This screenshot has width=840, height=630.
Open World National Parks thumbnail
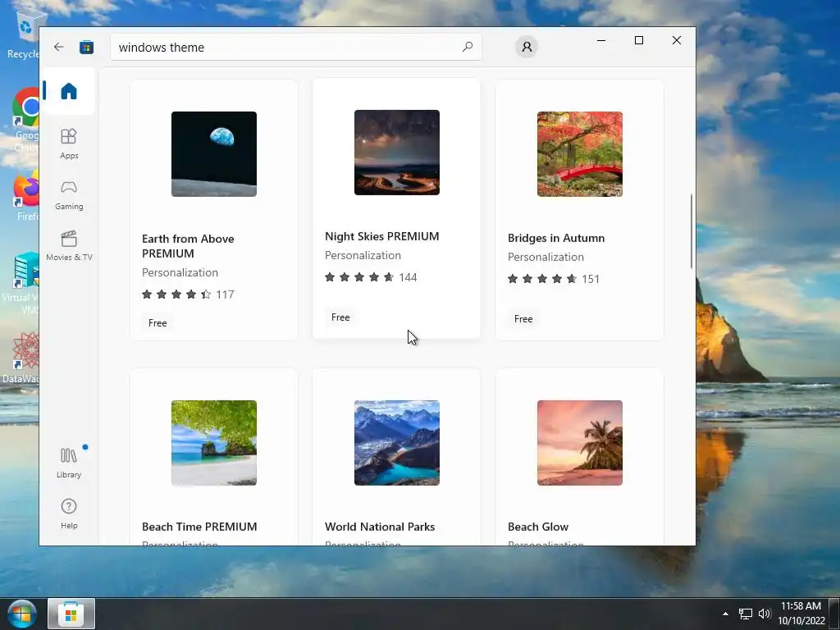397,442
